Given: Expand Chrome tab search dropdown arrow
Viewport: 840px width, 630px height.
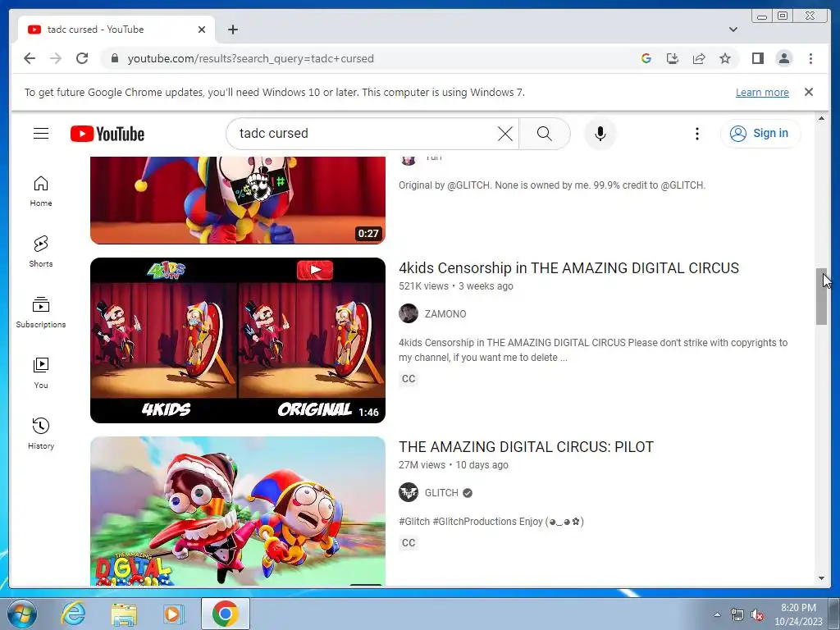Looking at the screenshot, I should (x=733, y=30).
